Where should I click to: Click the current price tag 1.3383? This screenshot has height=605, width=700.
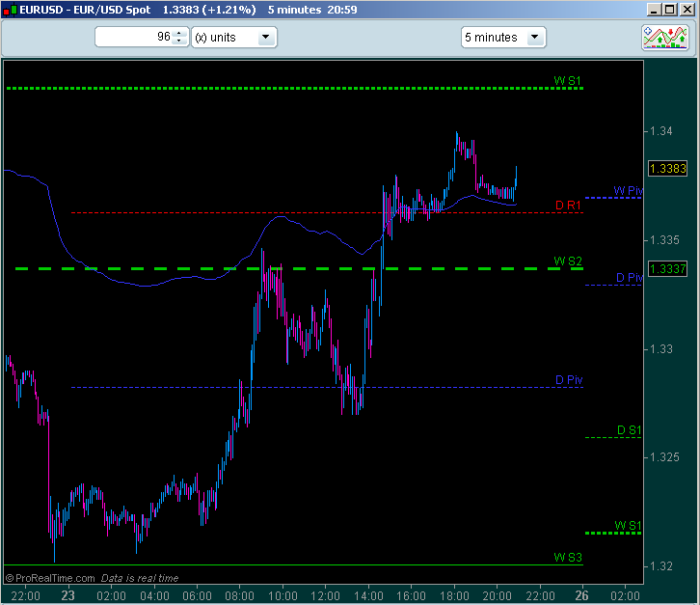tap(668, 169)
